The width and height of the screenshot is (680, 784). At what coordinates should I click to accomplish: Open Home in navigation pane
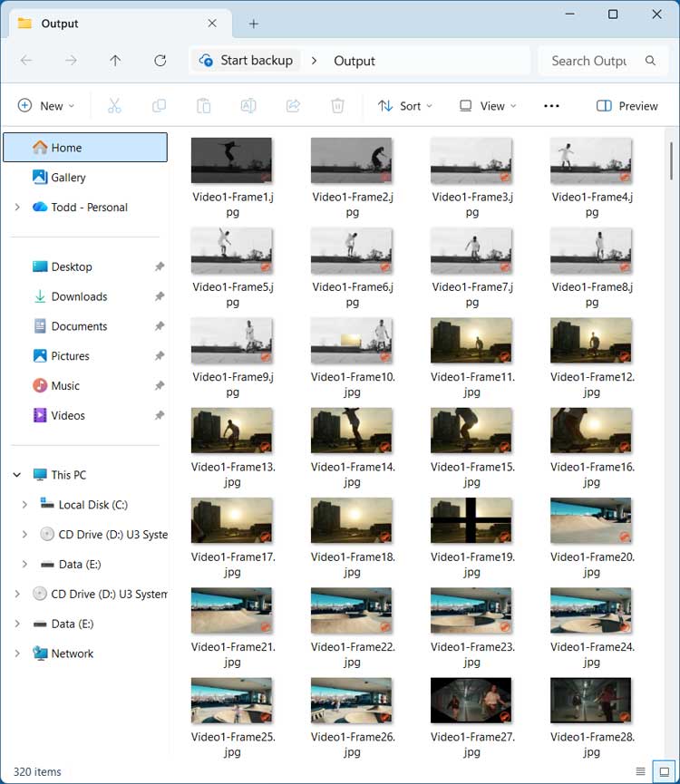(x=85, y=148)
